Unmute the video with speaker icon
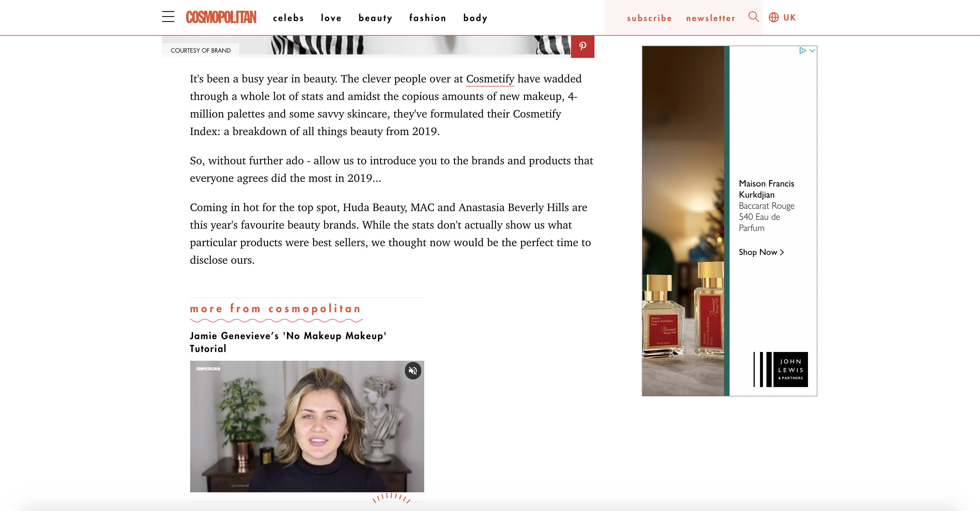The width and height of the screenshot is (980, 511). 413,371
